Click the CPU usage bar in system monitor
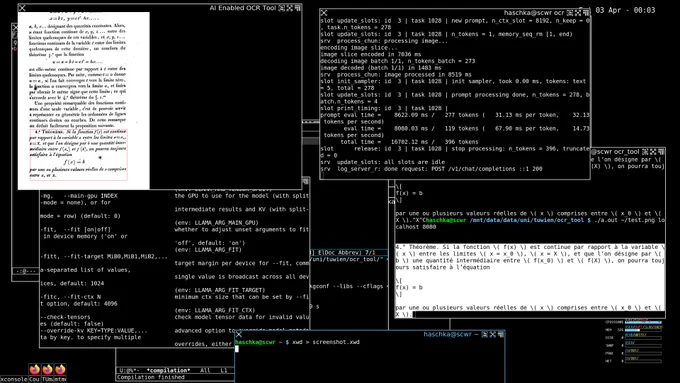 [643, 322]
